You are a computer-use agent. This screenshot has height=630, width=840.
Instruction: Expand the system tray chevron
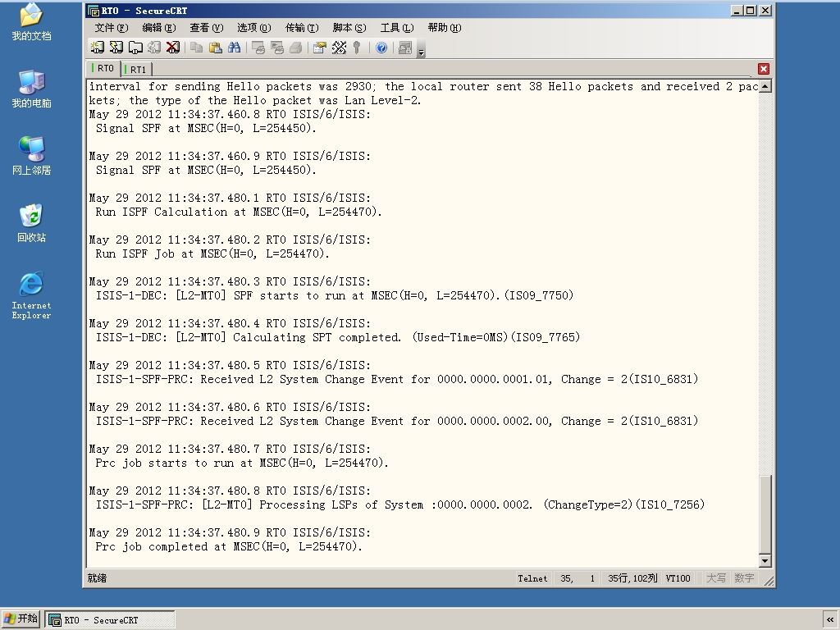click(x=830, y=620)
